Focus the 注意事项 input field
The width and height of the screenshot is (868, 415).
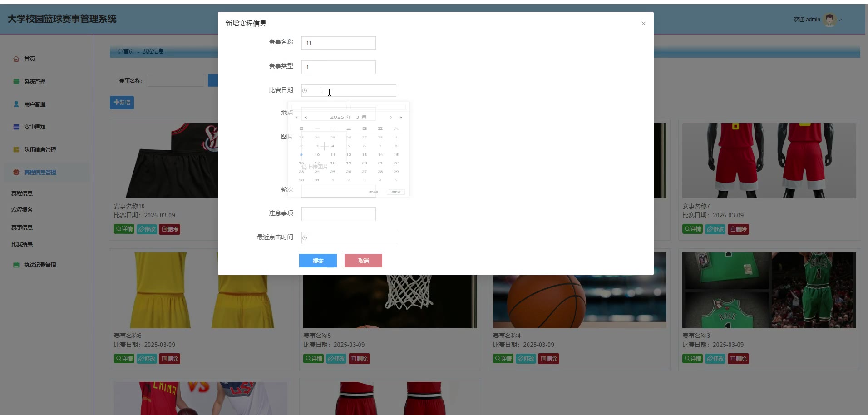(338, 214)
